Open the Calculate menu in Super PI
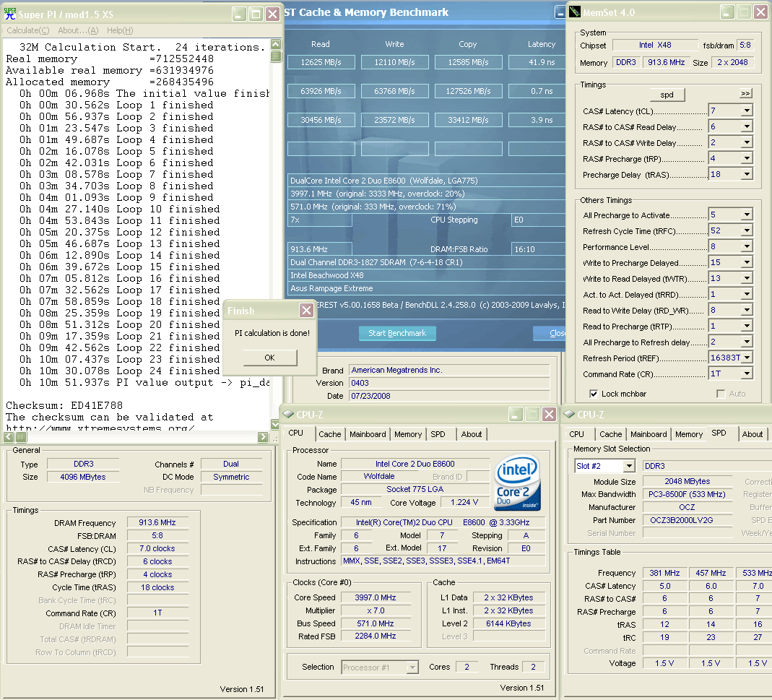Viewport: 772px width, 700px height. pos(28,30)
